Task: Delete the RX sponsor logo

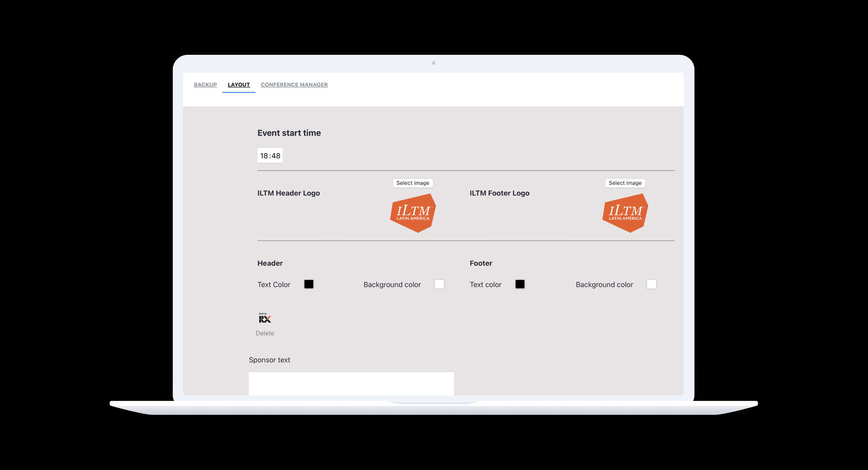Action: coord(265,333)
